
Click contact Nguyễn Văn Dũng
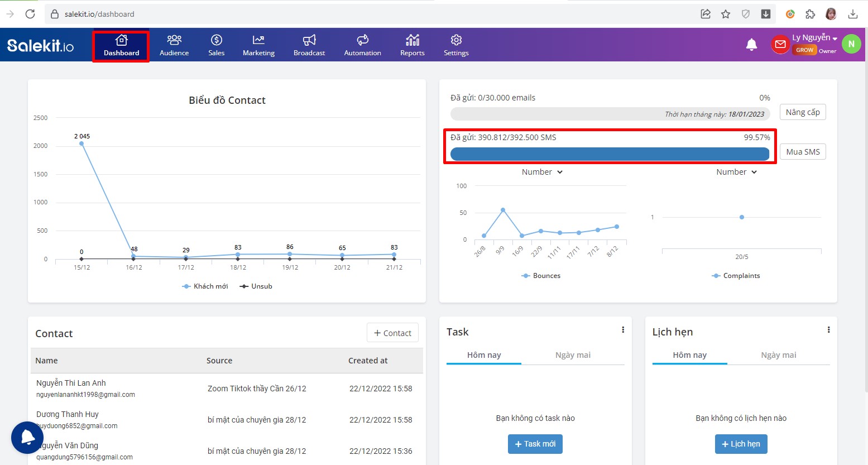pos(67,445)
